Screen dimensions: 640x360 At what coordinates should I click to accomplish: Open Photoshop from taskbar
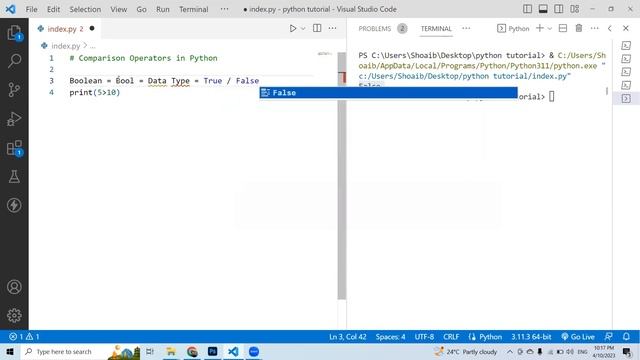[212, 351]
